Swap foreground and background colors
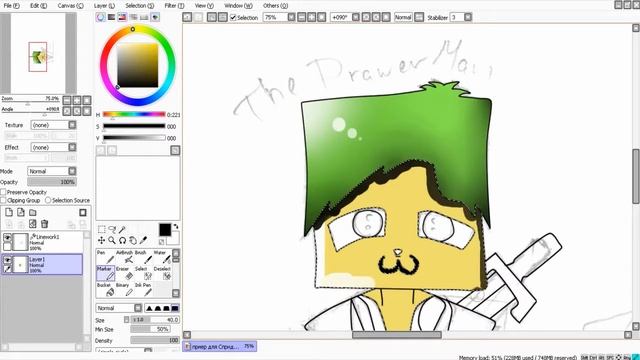This screenshot has height=360, width=640. (x=176, y=226)
